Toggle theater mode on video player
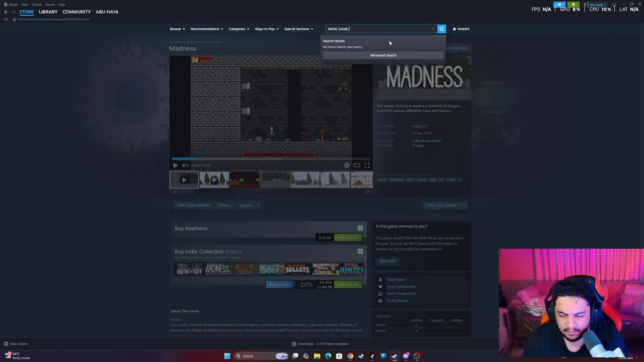 click(357, 165)
